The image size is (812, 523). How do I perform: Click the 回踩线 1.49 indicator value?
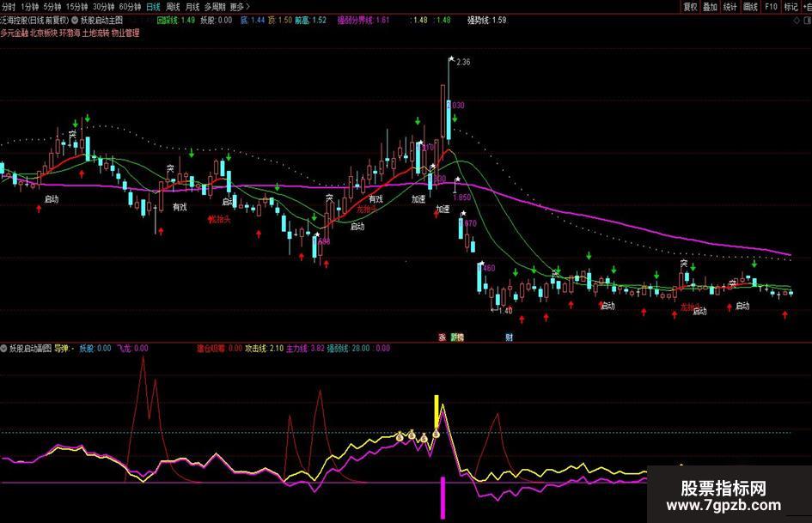pos(175,21)
